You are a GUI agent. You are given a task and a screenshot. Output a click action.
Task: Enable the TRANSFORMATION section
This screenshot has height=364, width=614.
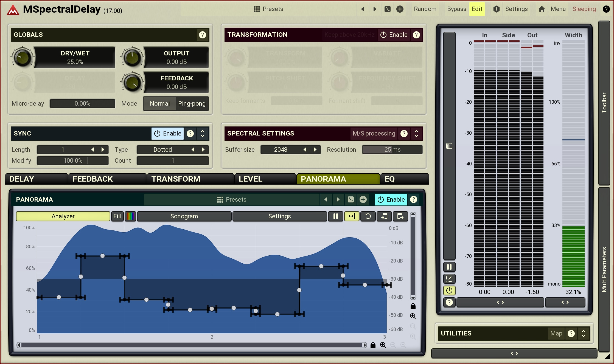point(394,35)
